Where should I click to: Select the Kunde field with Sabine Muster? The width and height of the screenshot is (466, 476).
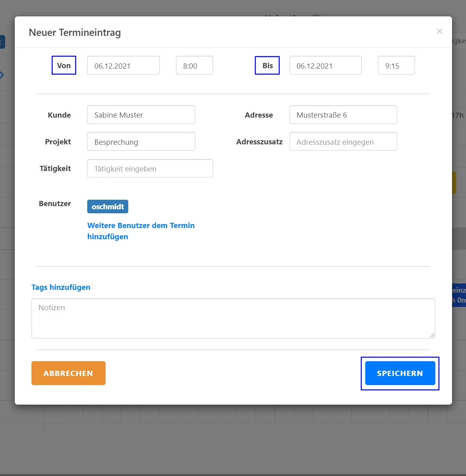pos(141,115)
